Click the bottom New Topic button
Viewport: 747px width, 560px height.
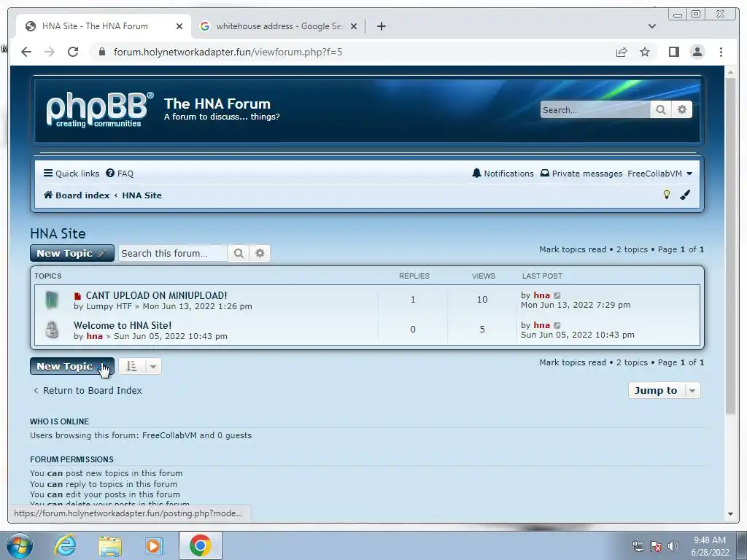(72, 366)
